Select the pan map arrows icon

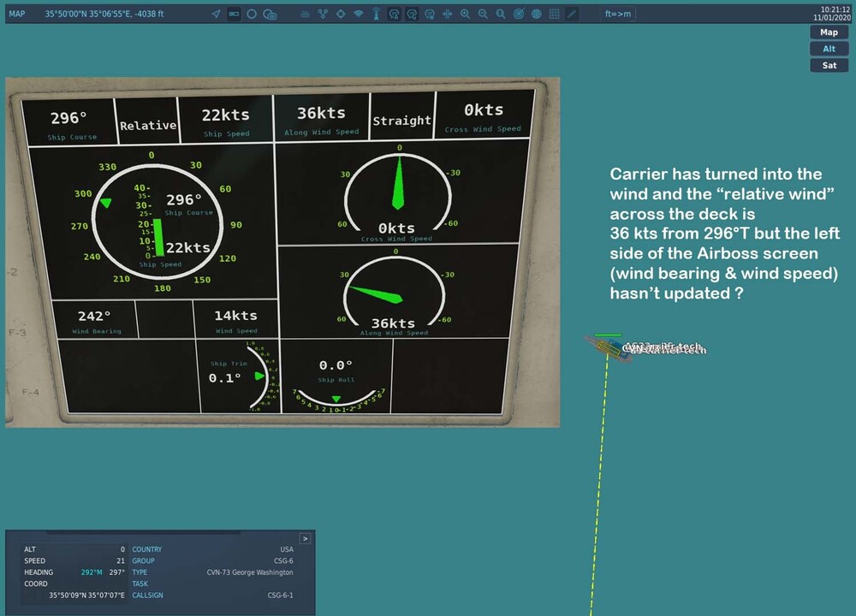pyautogui.click(x=448, y=14)
